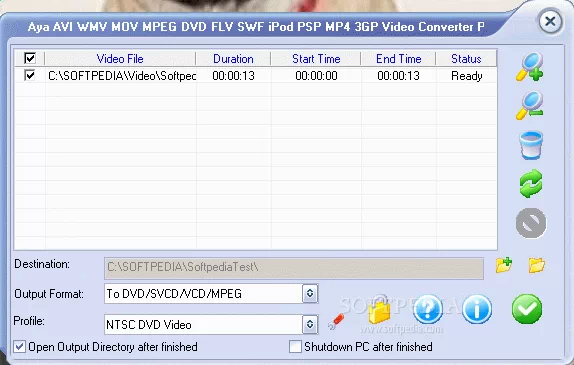The height and width of the screenshot is (365, 574).
Task: Start conversion with the green checkmark button
Action: [x=527, y=309]
